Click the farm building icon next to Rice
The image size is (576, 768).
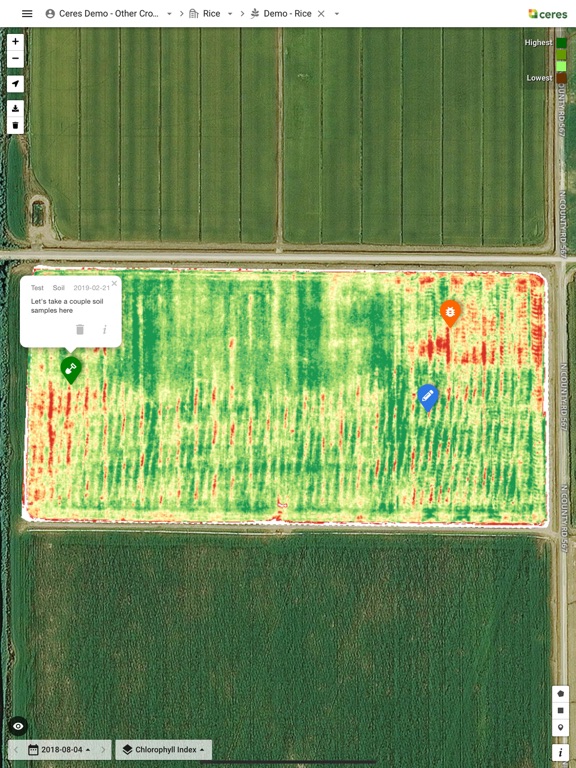click(x=194, y=14)
